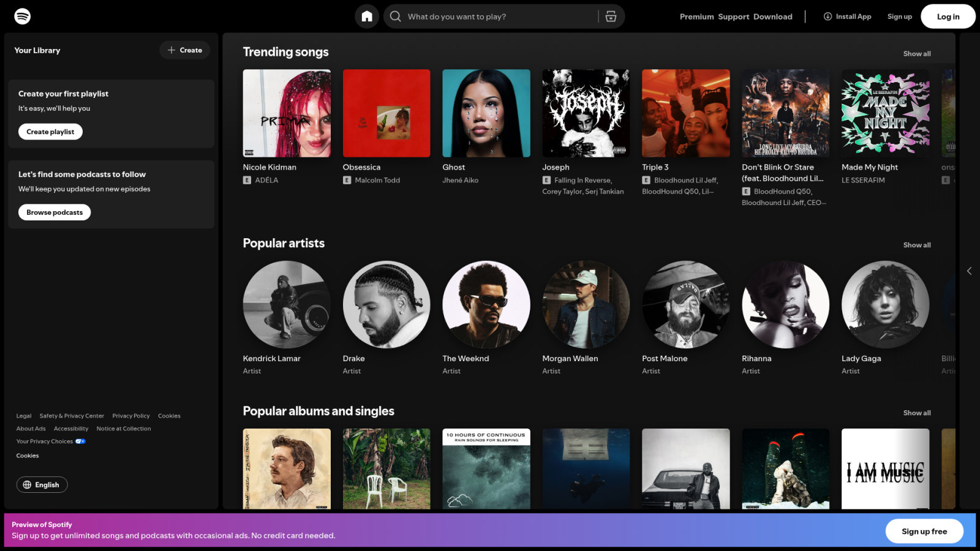This screenshot has width=980, height=551.
Task: Show all Popular artists
Action: (x=917, y=245)
